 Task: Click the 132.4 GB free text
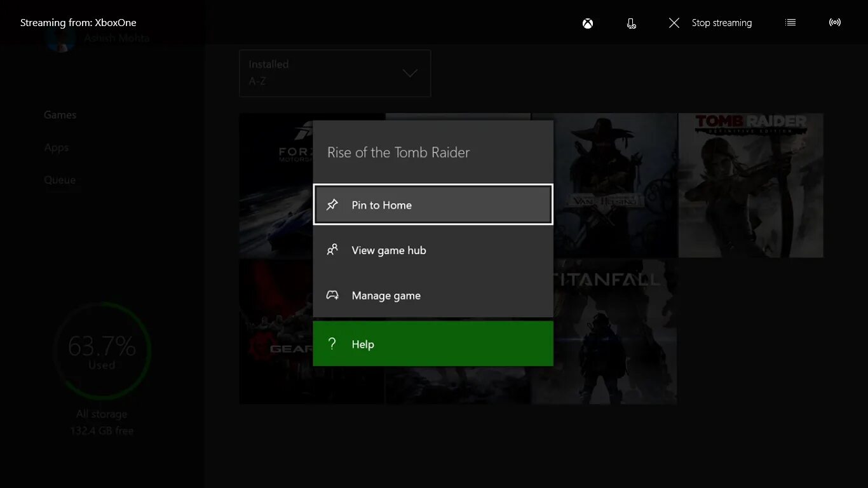pyautogui.click(x=102, y=431)
